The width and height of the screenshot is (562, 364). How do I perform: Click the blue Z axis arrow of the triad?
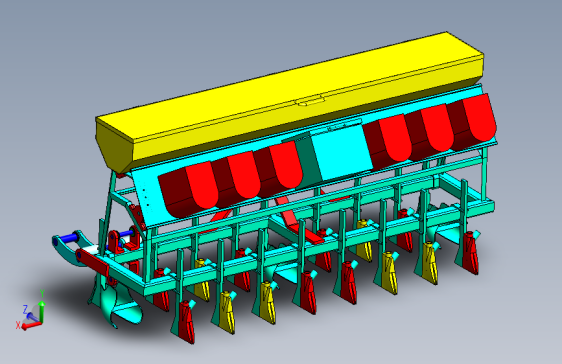tap(33, 317)
